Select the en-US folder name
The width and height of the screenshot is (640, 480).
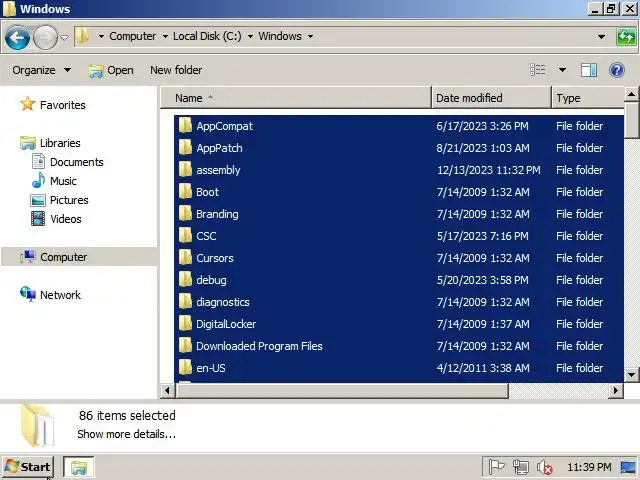click(x=211, y=368)
